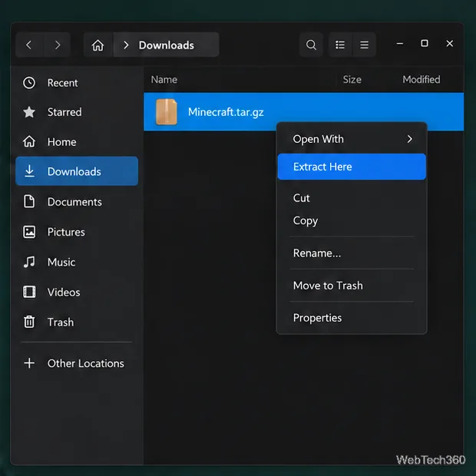Select the Minecraft.tar.gz file name

tap(226, 112)
